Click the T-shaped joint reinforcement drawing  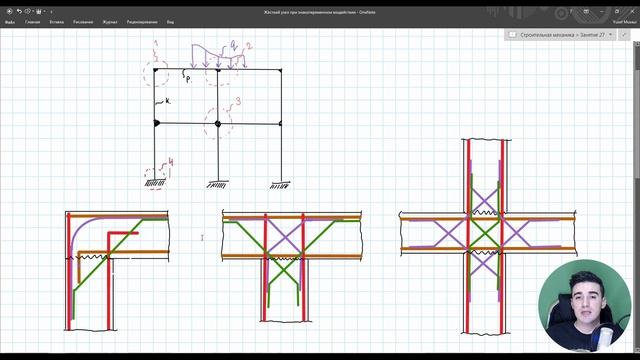291,266
